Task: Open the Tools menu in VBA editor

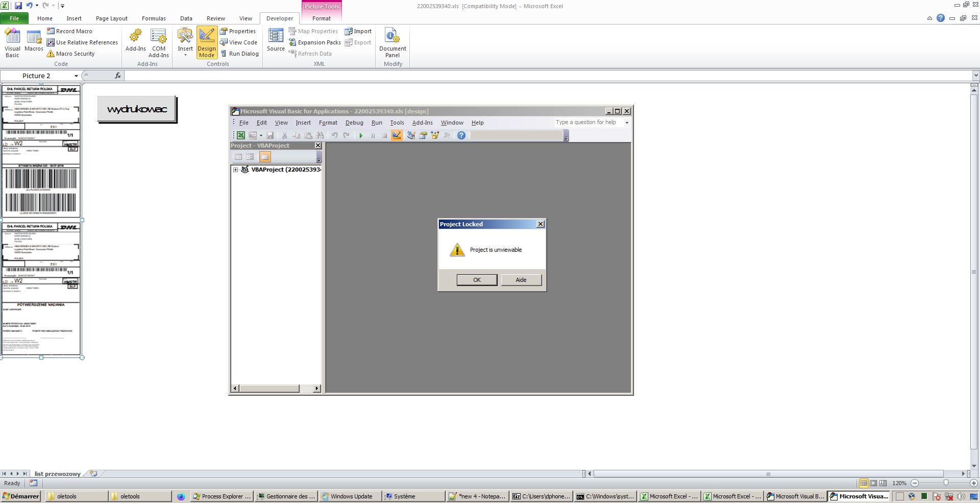Action: pos(397,123)
